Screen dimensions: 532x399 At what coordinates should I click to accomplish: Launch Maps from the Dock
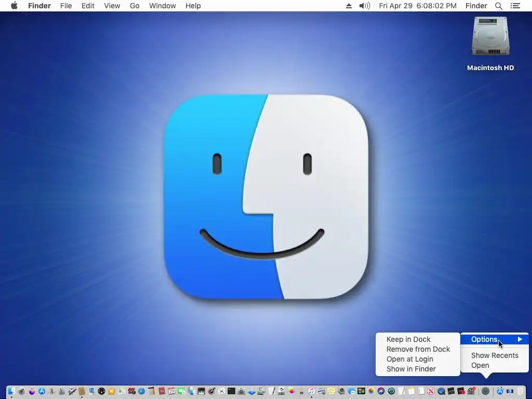[x=122, y=391]
